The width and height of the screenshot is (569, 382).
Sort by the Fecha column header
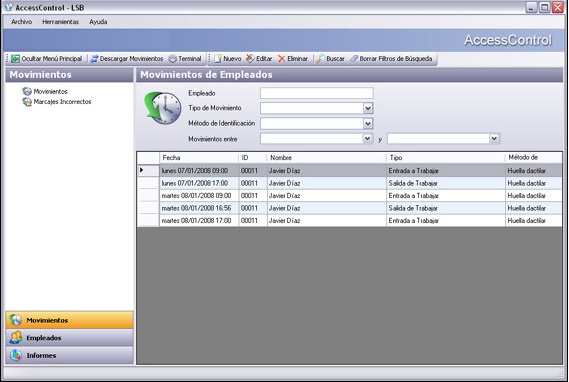[x=199, y=158]
